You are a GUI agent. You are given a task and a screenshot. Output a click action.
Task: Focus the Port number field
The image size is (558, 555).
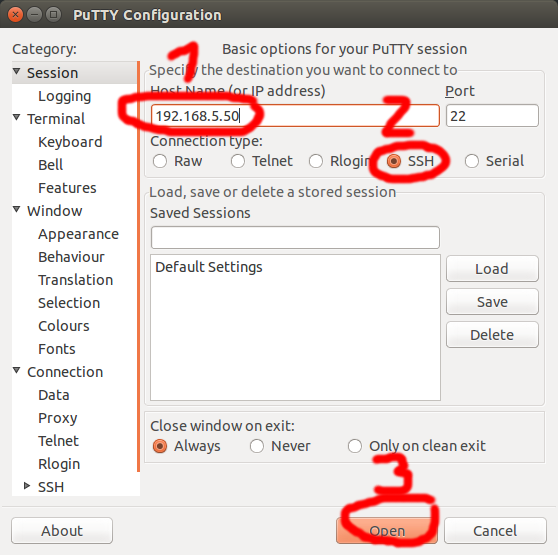(x=492, y=116)
